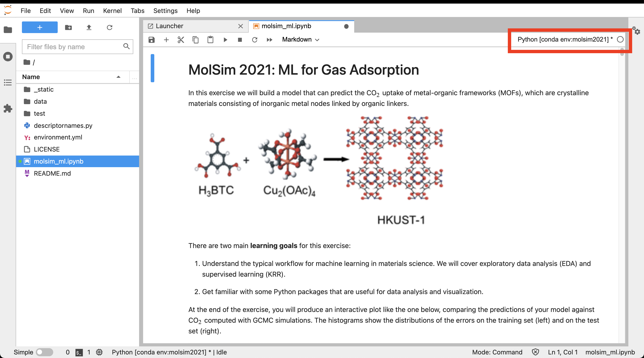Open the Markdown cell type dropdown
This screenshot has height=358, width=644.
click(301, 40)
